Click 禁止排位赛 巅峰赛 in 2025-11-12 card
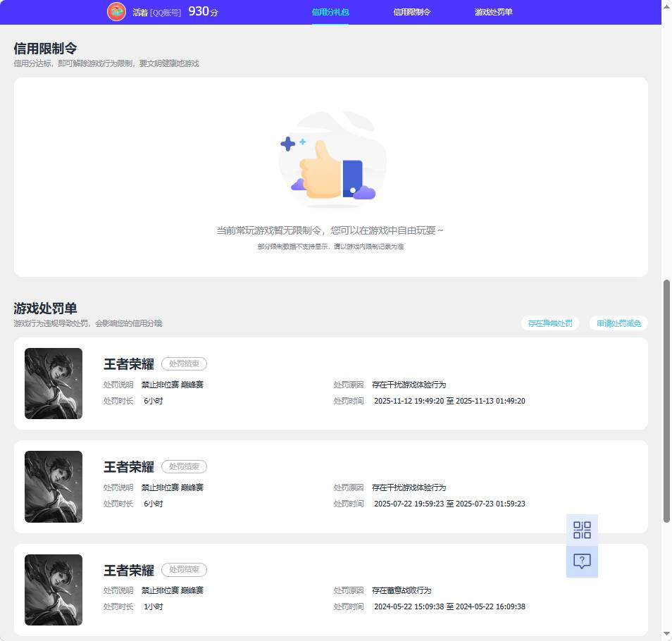 (173, 385)
